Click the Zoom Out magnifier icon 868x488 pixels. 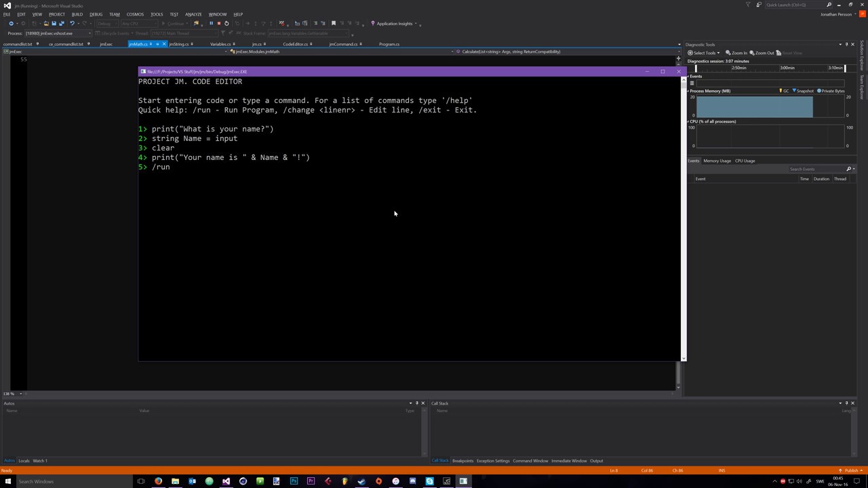tap(752, 53)
